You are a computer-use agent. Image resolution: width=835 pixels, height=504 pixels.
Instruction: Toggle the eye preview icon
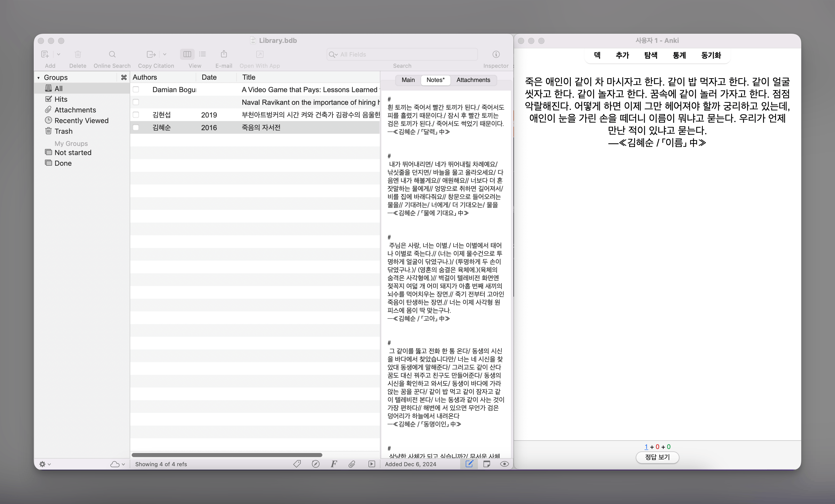(504, 464)
